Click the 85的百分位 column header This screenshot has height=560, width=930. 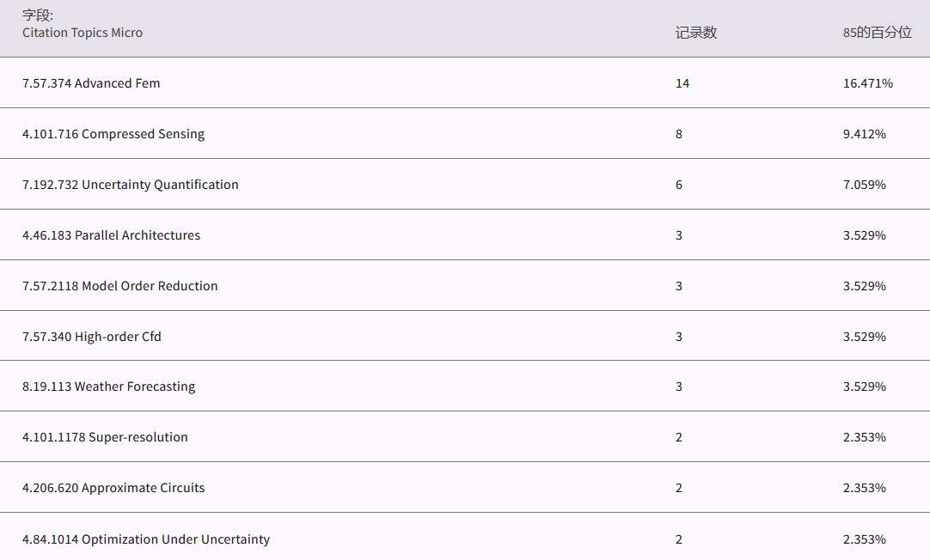(877, 33)
